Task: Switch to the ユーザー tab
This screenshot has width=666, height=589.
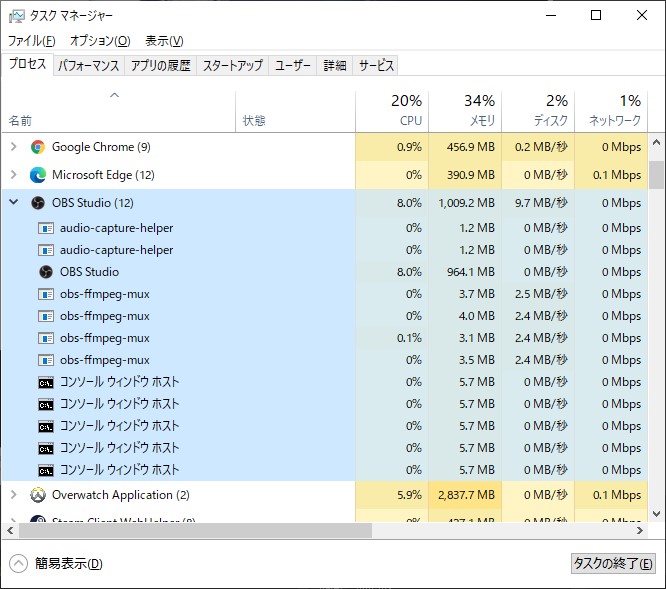Action: tap(293, 65)
